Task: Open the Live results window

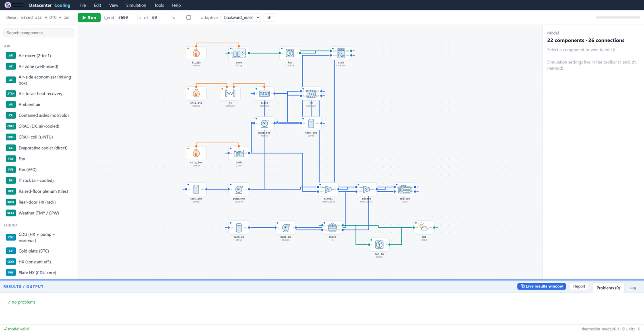Action: click(541, 286)
